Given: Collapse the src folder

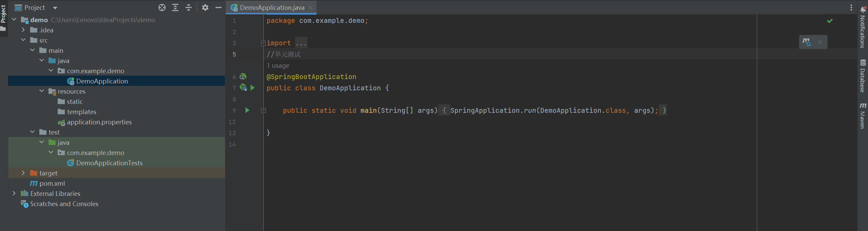Looking at the screenshot, I should 23,40.
